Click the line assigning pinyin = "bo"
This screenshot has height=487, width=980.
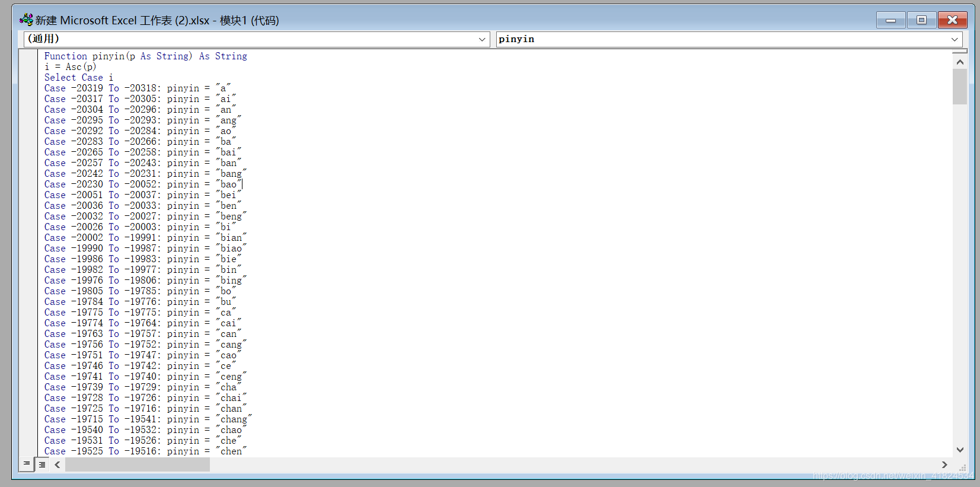140,291
